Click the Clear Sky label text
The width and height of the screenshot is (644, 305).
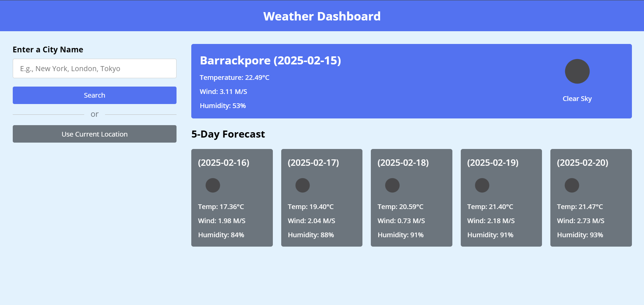[x=577, y=98]
